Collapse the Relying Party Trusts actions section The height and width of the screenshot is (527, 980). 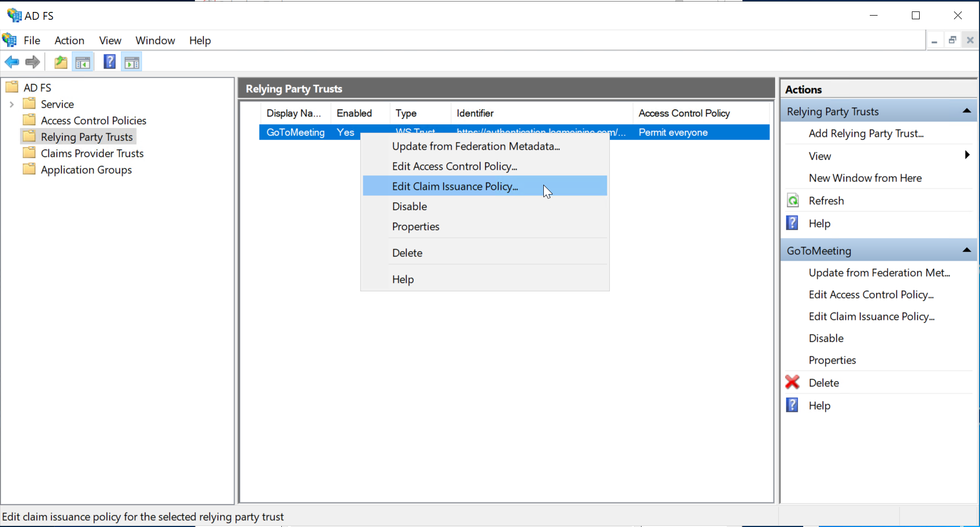tap(966, 111)
